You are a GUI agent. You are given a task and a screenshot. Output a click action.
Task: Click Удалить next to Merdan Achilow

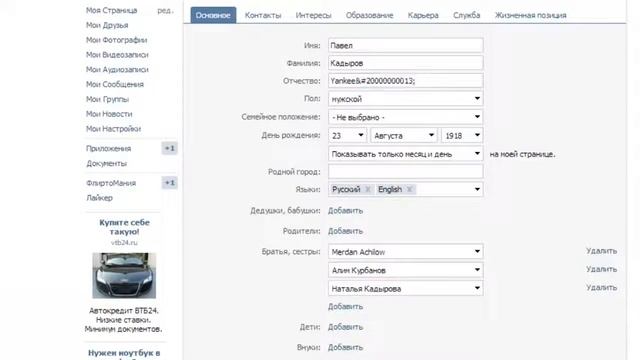(601, 251)
